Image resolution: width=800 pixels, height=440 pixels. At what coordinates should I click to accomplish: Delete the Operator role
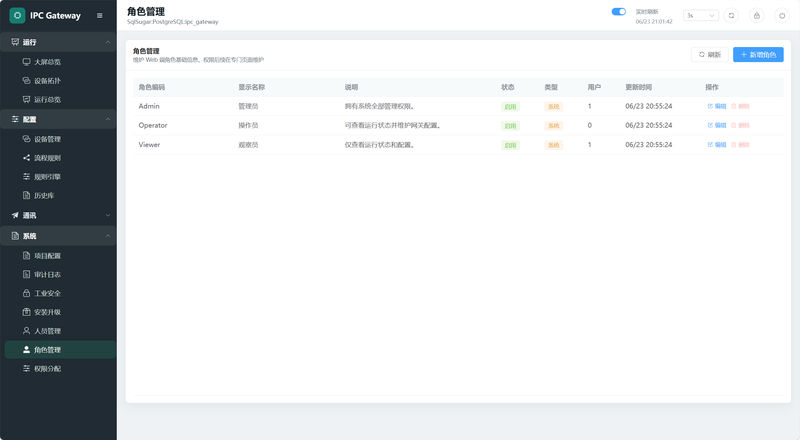click(740, 126)
